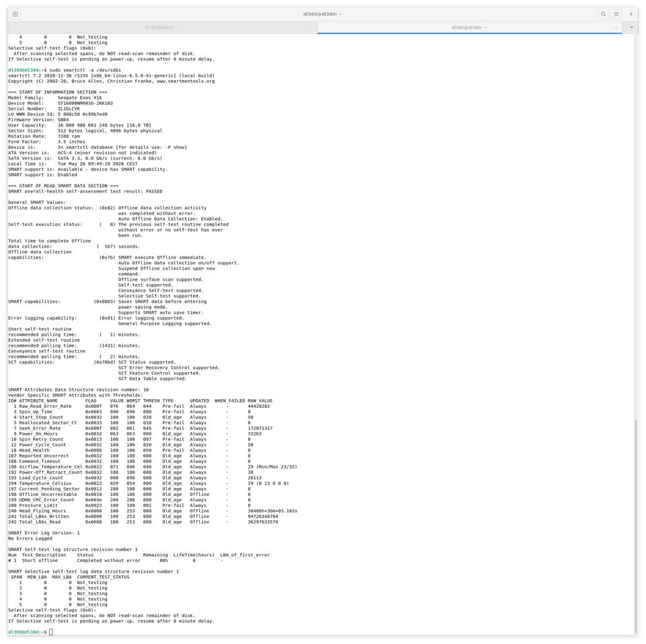Expand the tab list dropdown arrow
Viewport: 646px width, 644px height.
[632, 28]
